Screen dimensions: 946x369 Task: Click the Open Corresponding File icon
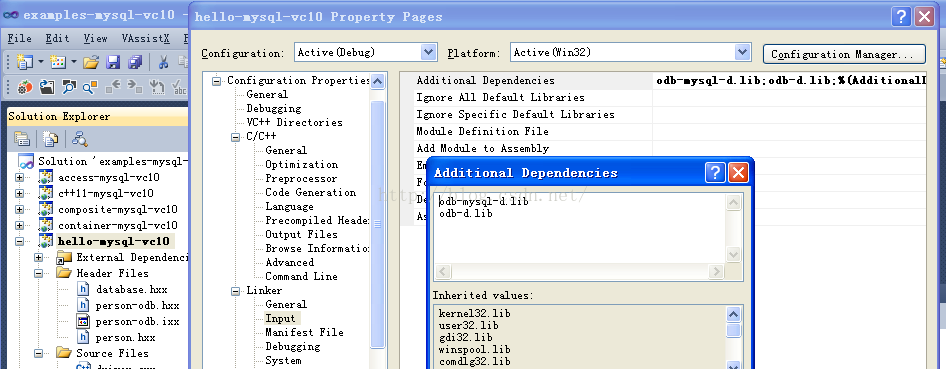pyautogui.click(x=47, y=87)
